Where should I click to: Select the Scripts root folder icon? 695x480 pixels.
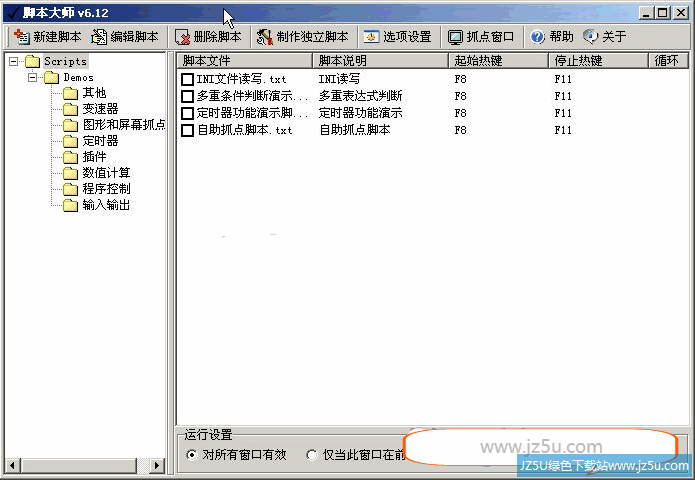[32, 61]
